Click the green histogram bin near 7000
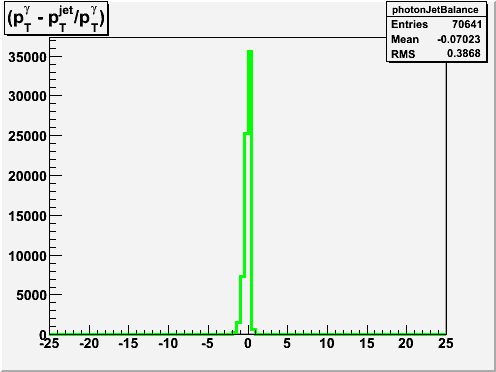Image resolution: width=496 pixels, height=372 pixels. (242, 303)
